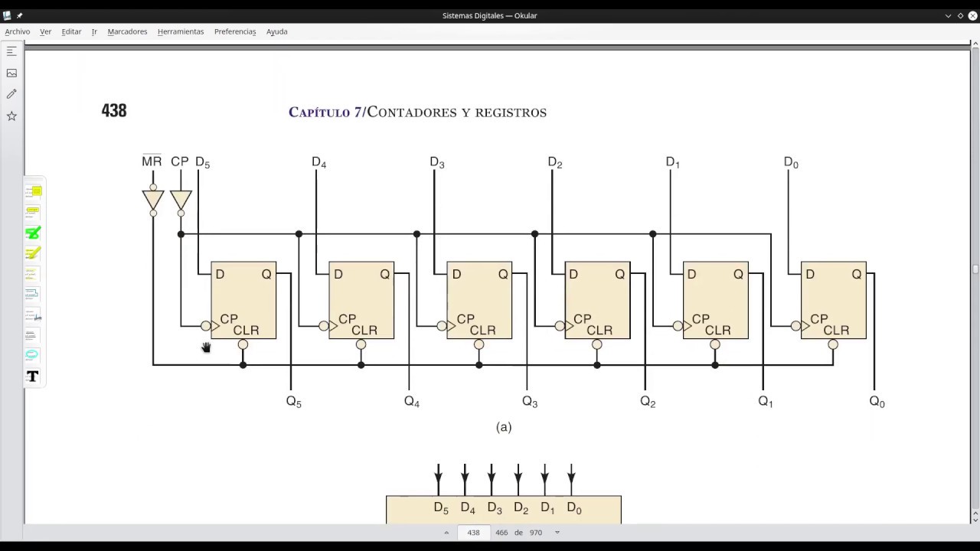
Task: Click the Q0 output label
Action: [877, 402]
